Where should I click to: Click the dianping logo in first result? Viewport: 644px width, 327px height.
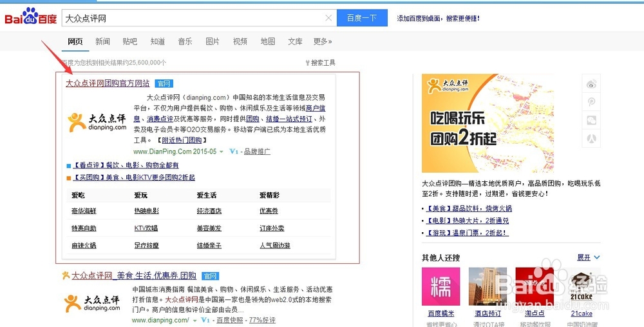pyautogui.click(x=97, y=123)
